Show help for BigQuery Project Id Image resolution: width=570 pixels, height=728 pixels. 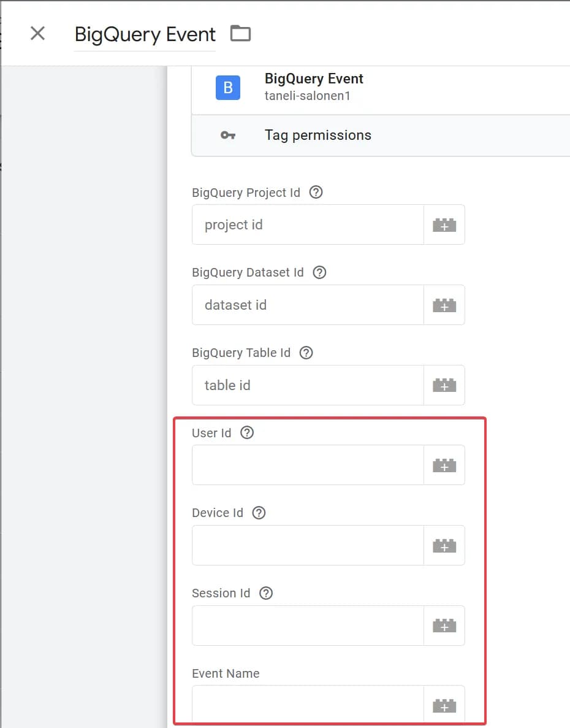(x=316, y=192)
